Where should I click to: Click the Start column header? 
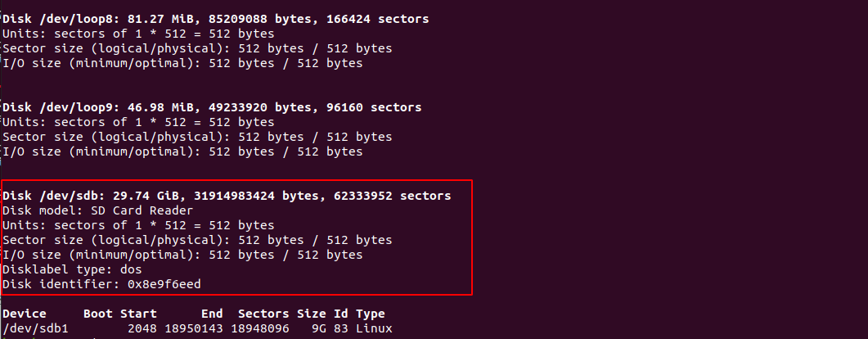pyautogui.click(x=138, y=314)
